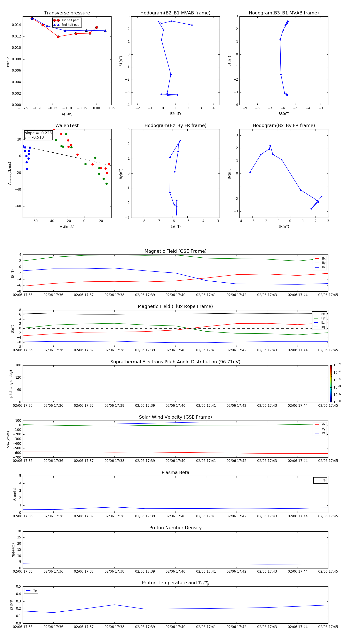Click the Proton Number Density title
Image resolution: width=351 pixels, height=644 pixels.
[x=175, y=528]
